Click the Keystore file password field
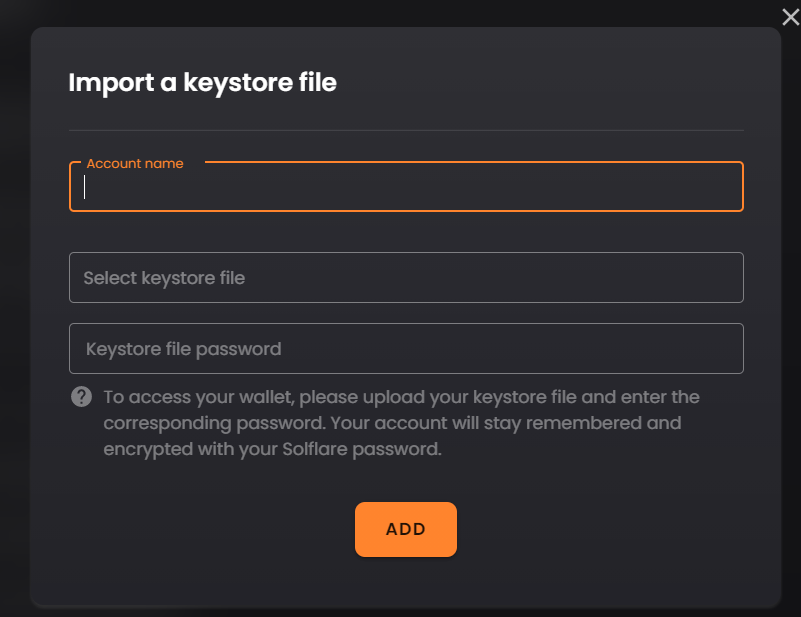 (406, 349)
